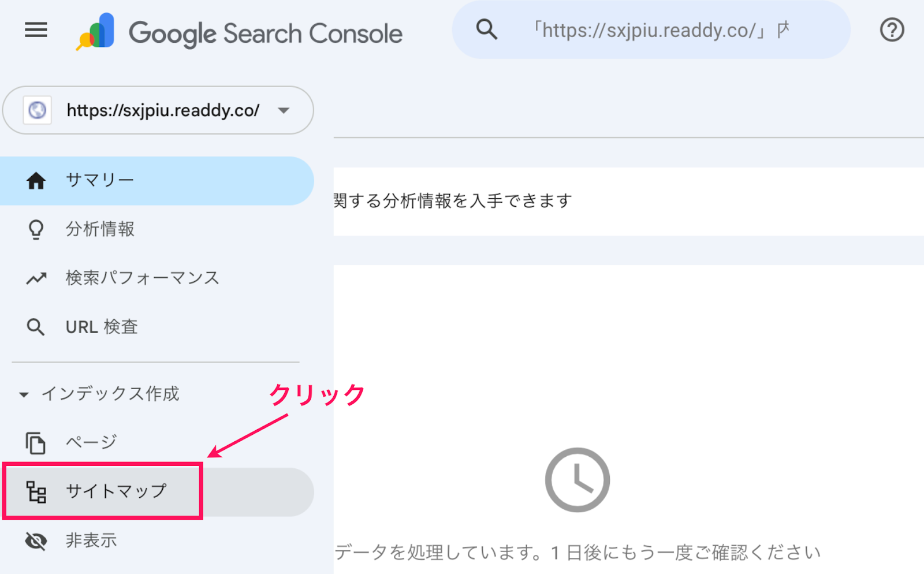Click the globe icon next to the property URL
Image resolution: width=924 pixels, height=574 pixels.
point(37,110)
